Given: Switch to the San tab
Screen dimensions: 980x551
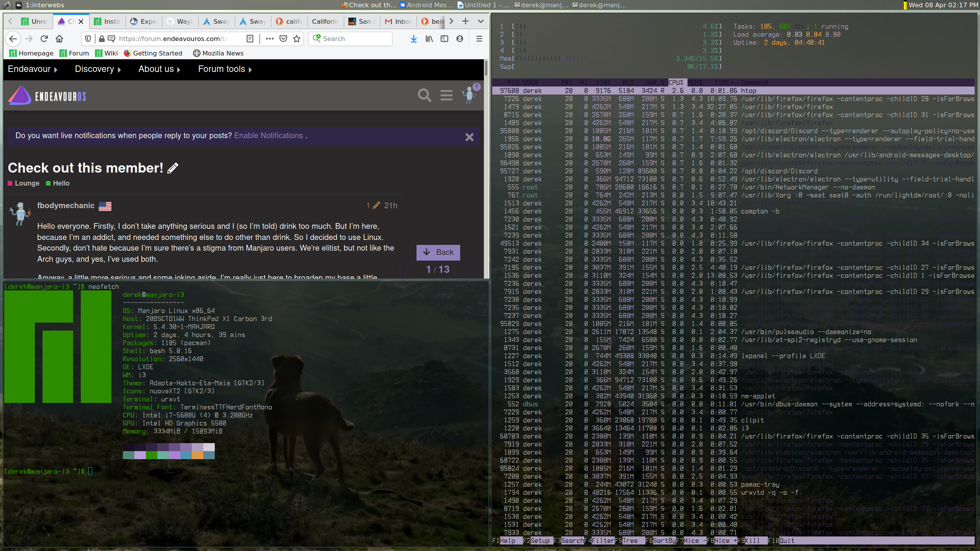Looking at the screenshot, I should [363, 21].
